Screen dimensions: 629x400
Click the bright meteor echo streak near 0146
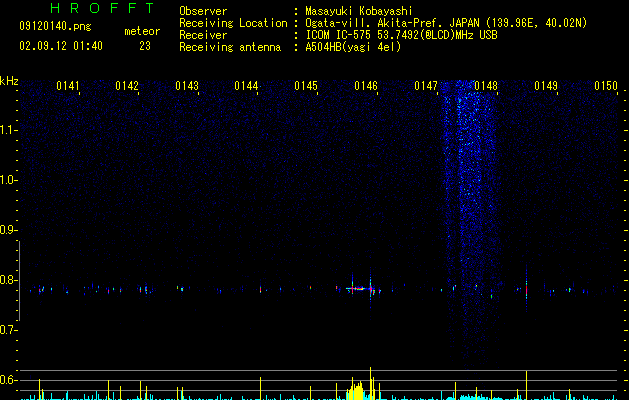pyautogui.click(x=359, y=288)
